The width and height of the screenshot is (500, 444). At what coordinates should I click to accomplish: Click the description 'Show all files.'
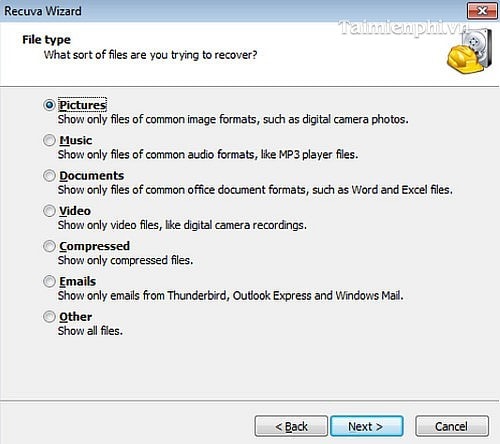pos(90,331)
